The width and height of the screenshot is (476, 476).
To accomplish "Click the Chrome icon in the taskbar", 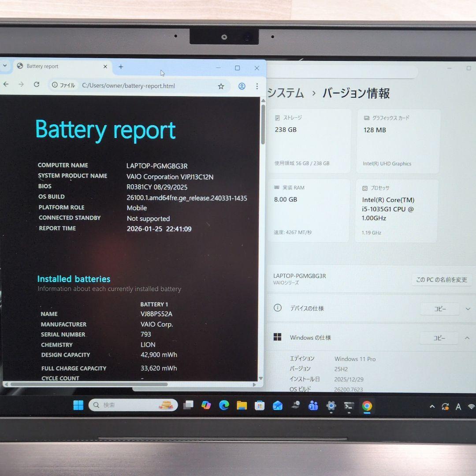I will tap(367, 405).
